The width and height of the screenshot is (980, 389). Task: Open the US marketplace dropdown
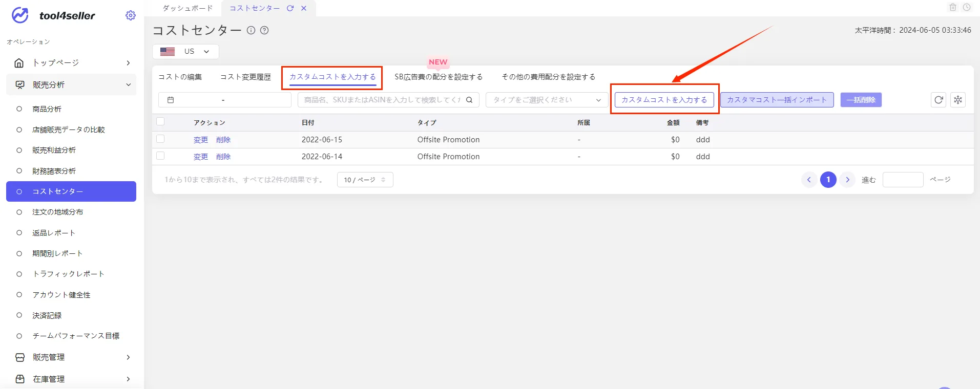(x=185, y=52)
